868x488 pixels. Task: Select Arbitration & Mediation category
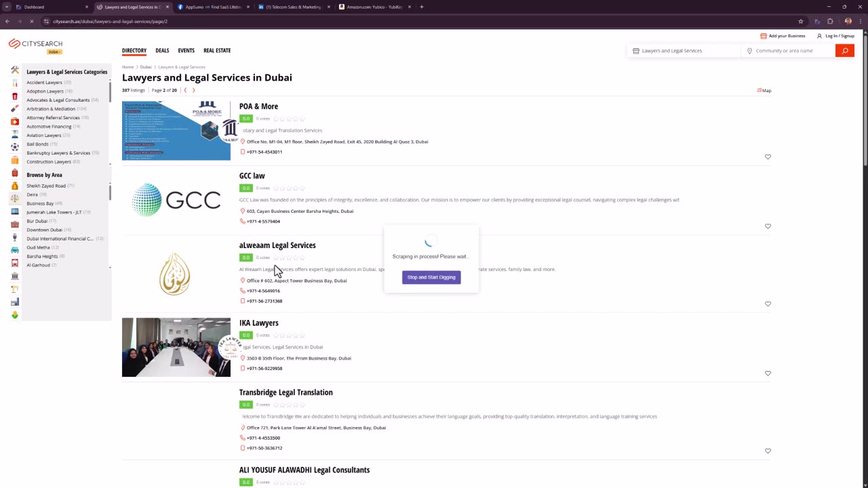pyautogui.click(x=51, y=108)
